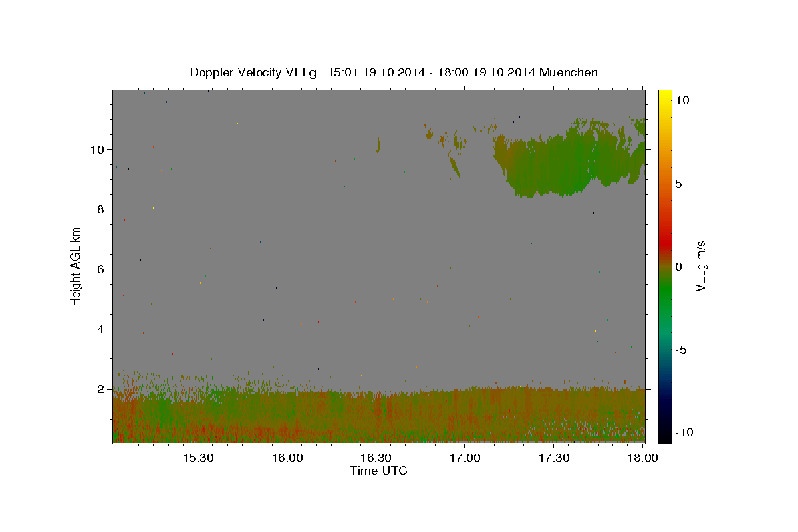Viewport: 798px width, 532px height.
Task: Click the height label '8' on y-axis
Action: [100, 209]
